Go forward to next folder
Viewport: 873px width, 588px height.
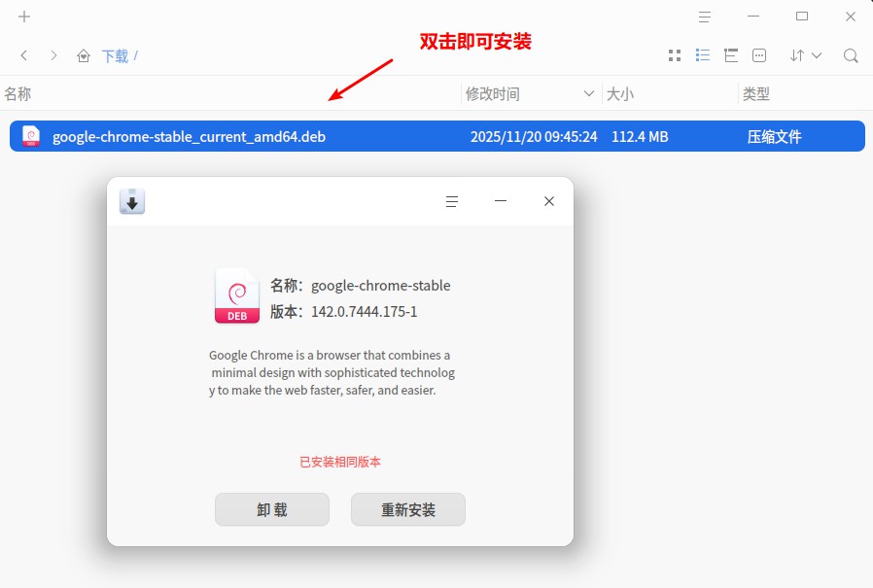coord(53,55)
